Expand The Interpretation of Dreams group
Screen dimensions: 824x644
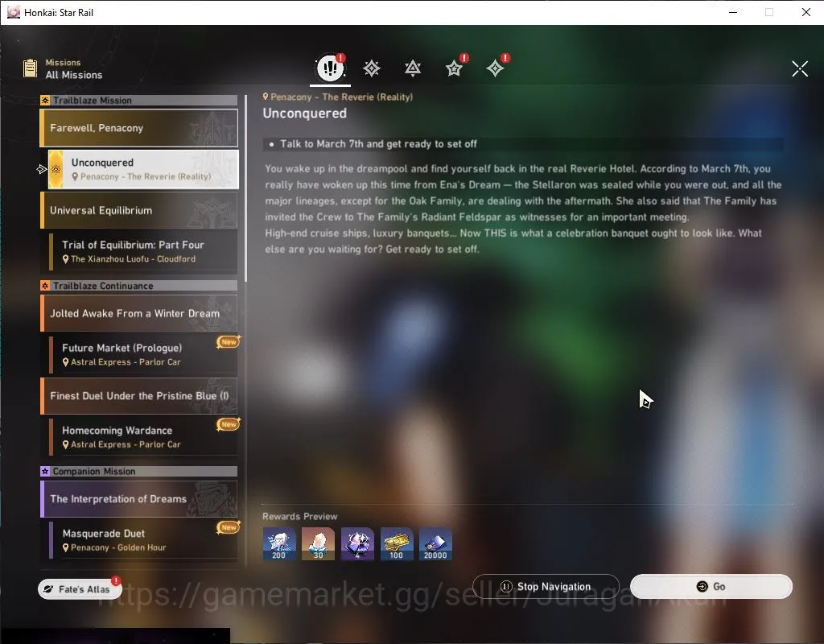[x=139, y=499]
